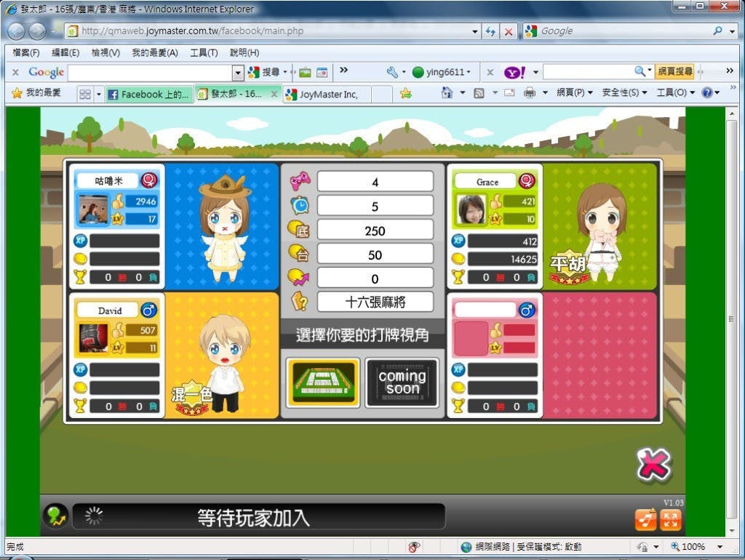Open the 說明(H) menu
745x560 pixels.
[244, 52]
